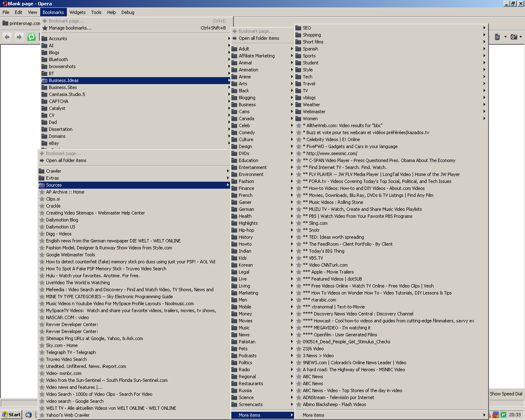
Task: Open dropdown arrow next to camera icon
Action: pyautogui.click(x=520, y=37)
